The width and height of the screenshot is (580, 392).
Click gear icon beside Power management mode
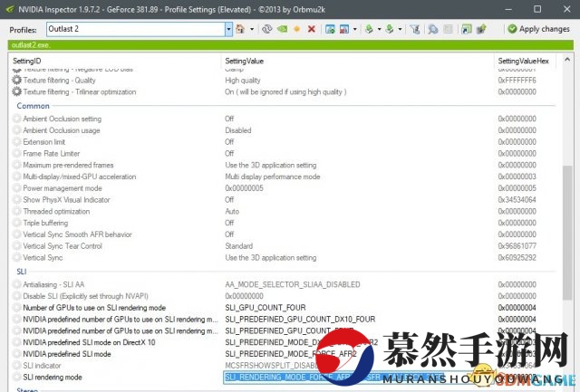[x=16, y=188]
